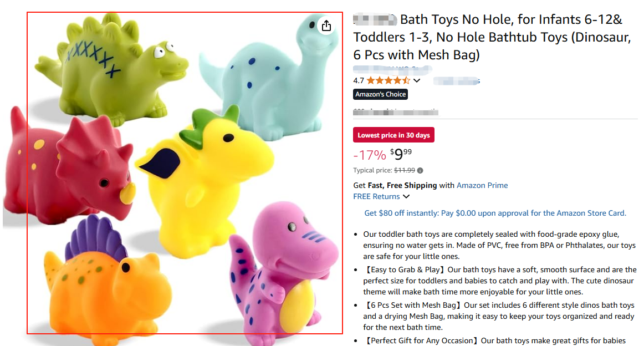Click the orange star rating icons
The width and height of the screenshot is (644, 346).
388,80
